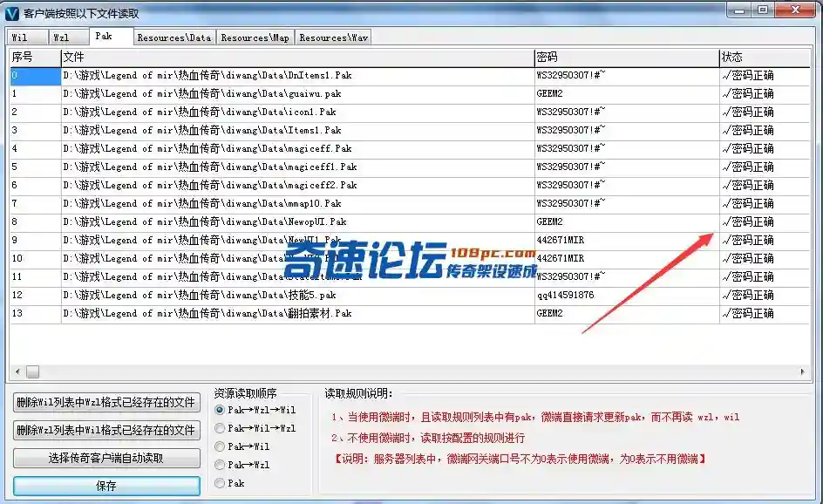Click sequence number 0 cell
This screenshot has height=504, width=823.
[35, 76]
